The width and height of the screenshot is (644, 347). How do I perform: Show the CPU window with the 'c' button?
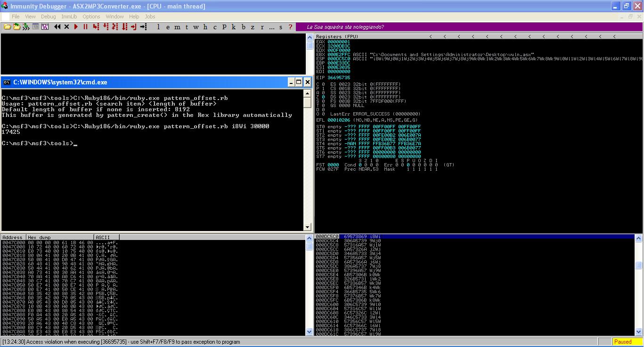click(x=214, y=27)
